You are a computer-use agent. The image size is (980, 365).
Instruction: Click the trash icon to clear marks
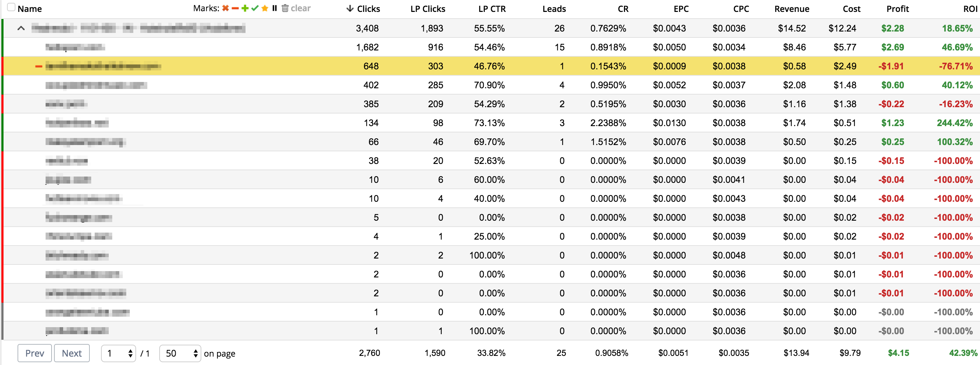(285, 8)
